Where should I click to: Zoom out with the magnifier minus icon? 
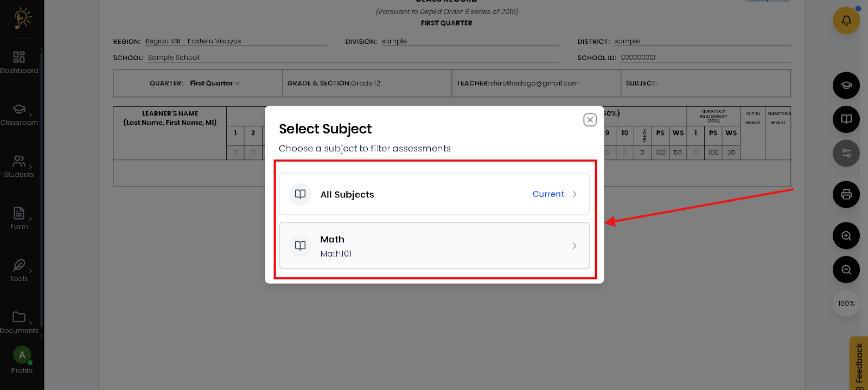846,270
